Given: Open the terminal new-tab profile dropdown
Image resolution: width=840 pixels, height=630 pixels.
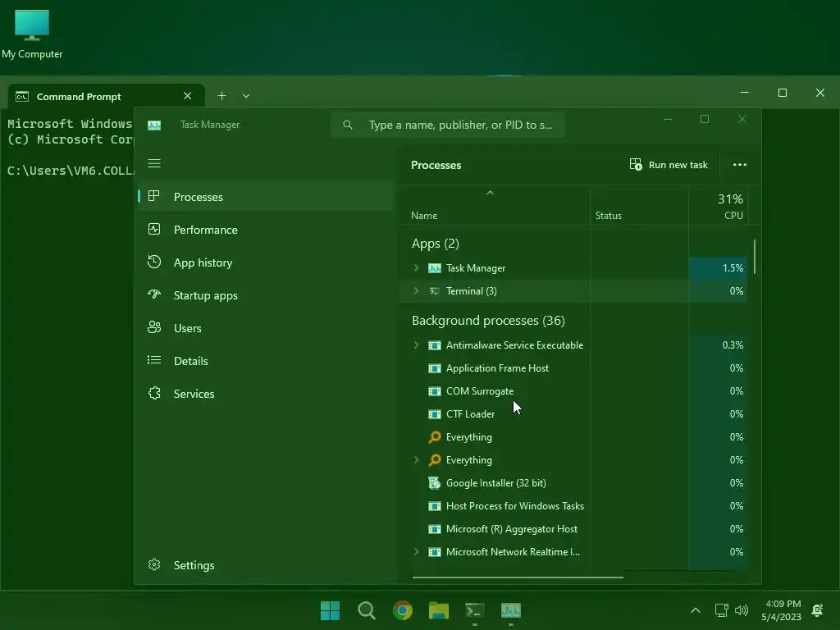Looking at the screenshot, I should (246, 96).
